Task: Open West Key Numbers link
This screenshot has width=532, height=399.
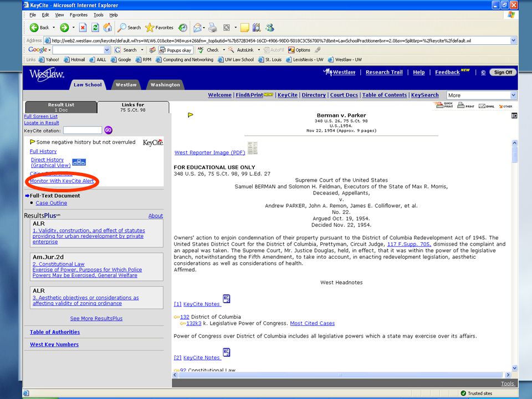Action: 54,344
